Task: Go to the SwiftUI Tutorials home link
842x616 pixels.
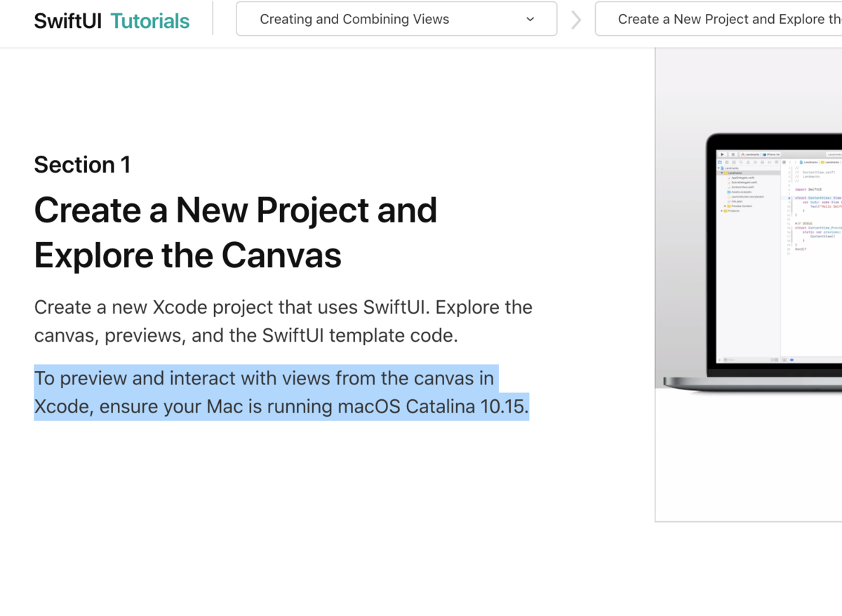Action: pyautogui.click(x=112, y=21)
